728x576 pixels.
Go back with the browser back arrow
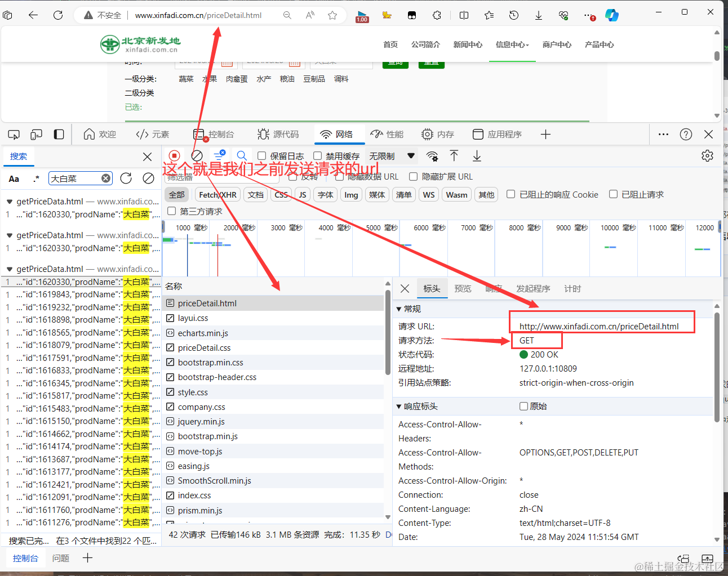pos(33,15)
